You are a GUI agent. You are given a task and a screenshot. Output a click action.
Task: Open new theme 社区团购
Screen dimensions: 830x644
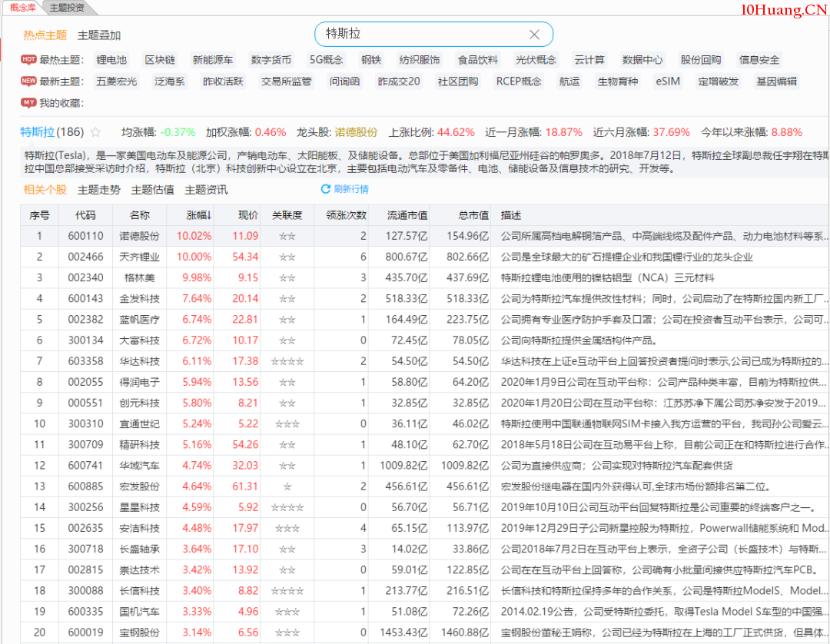[458, 81]
